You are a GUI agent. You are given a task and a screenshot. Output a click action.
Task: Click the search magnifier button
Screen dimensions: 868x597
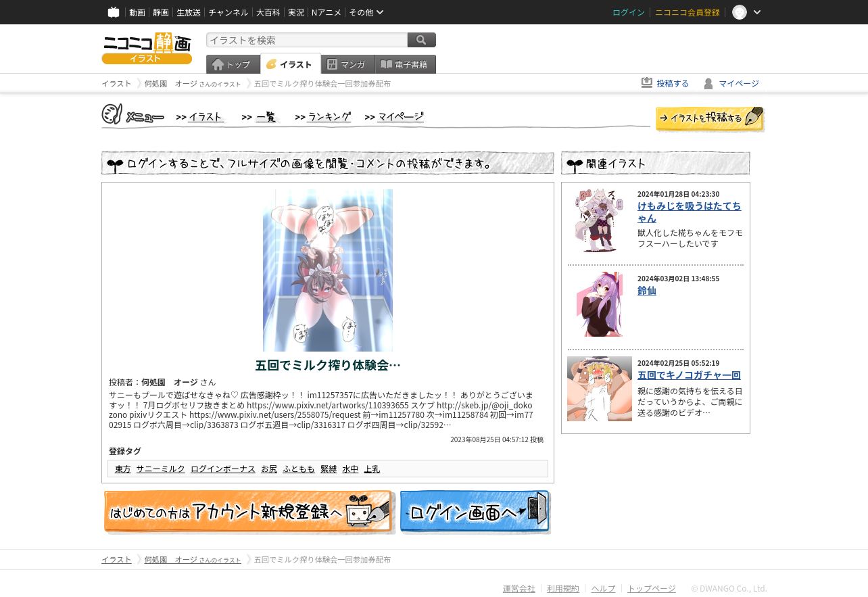(422, 40)
